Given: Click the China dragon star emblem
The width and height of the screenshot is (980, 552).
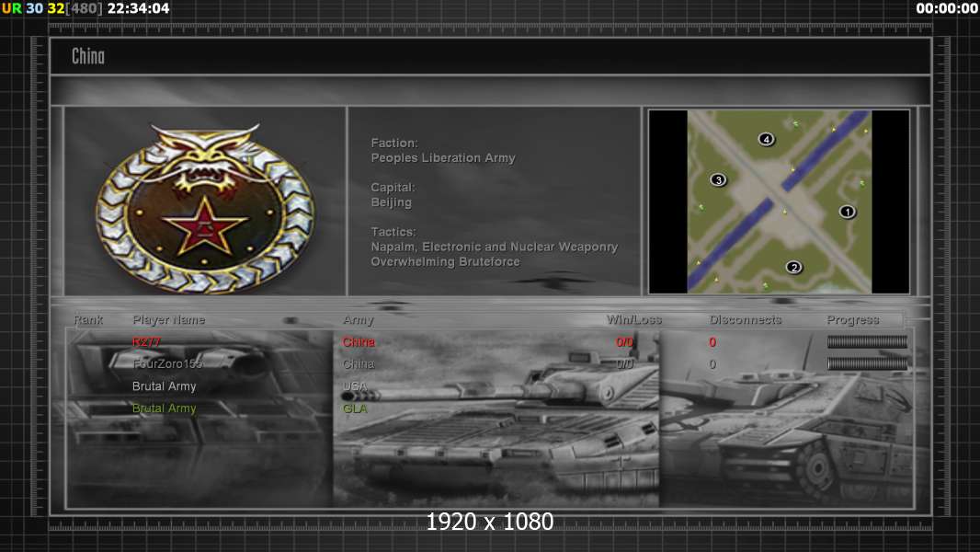Looking at the screenshot, I should pos(205,208).
